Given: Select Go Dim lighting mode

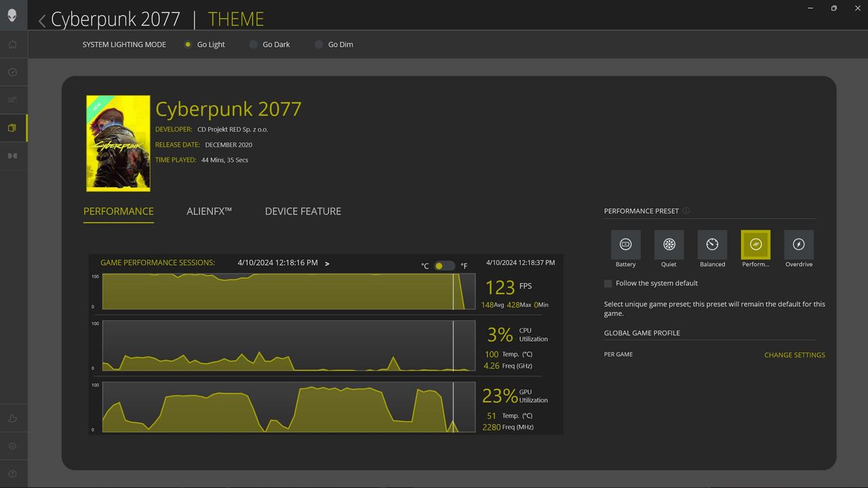Looking at the screenshot, I should coord(319,44).
